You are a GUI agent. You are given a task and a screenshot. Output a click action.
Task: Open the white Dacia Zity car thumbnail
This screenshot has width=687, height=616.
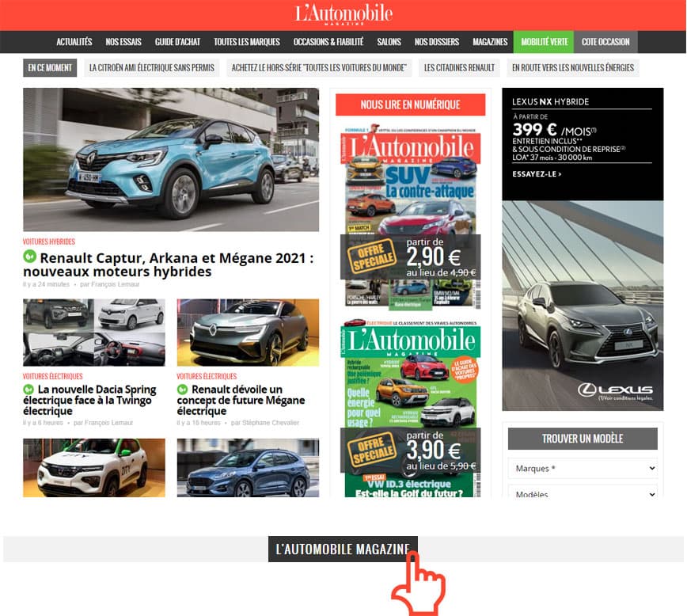coord(94,468)
